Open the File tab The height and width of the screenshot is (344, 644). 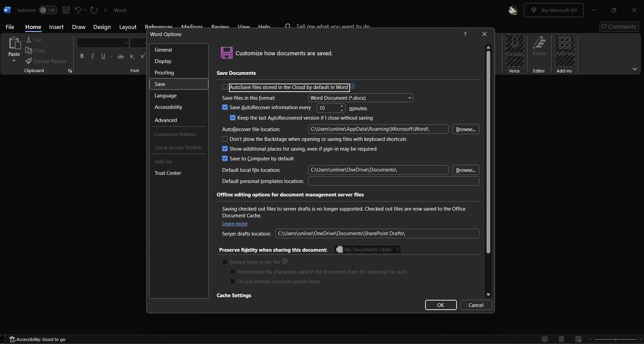[x=10, y=27]
